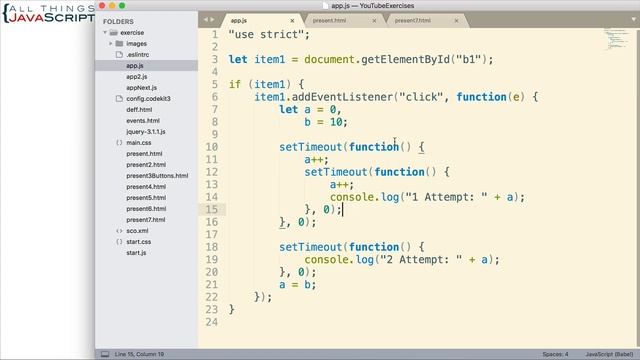Screen dimensions: 640x360
Task: Select the exercise root folder
Action: click(132, 32)
